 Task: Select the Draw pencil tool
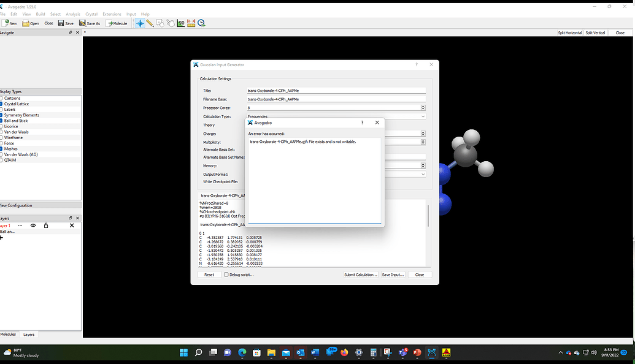tap(150, 23)
